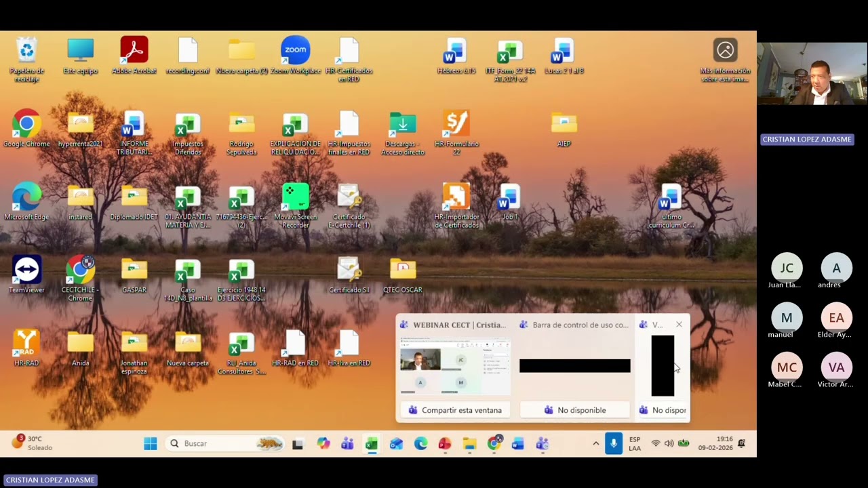Toggle the microphone icon in the system tray
Image resolution: width=868 pixels, height=488 pixels.
[614, 443]
